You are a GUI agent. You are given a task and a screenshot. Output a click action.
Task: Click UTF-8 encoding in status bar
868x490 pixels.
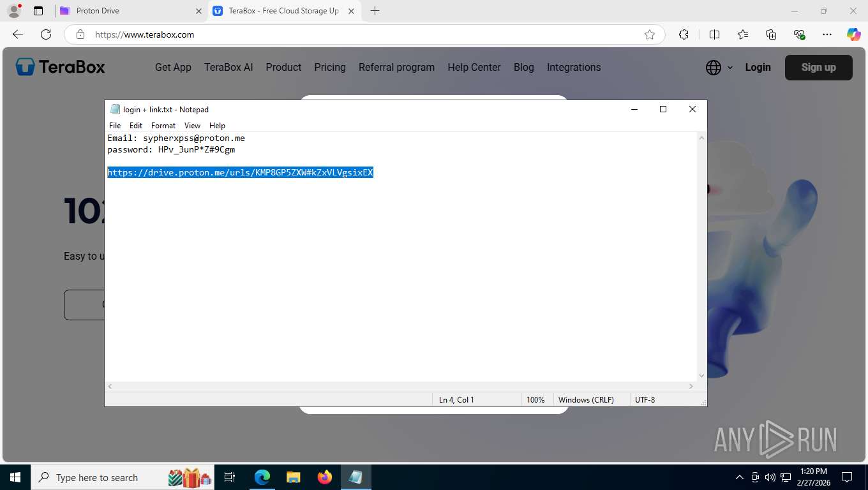pos(645,400)
